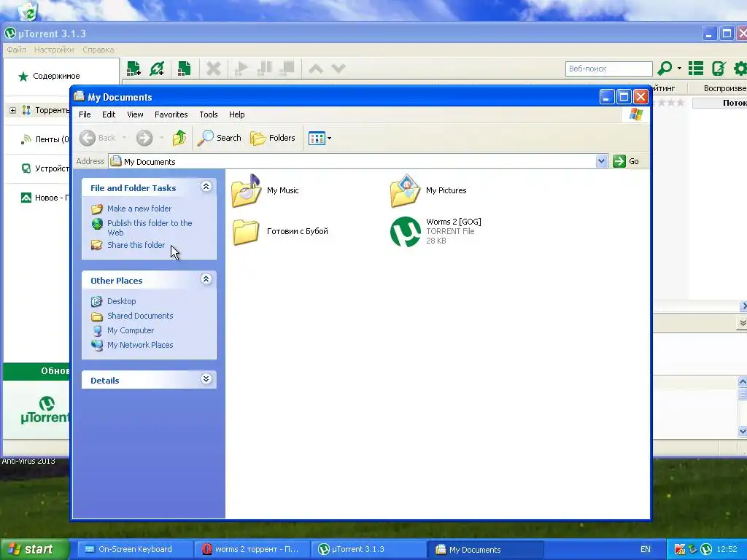This screenshot has height=560, width=747.
Task: Open the Forward history dropdown arrow
Action: coord(161,138)
